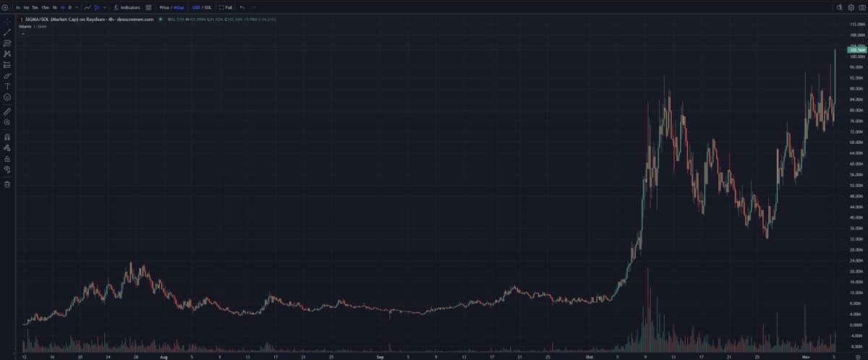This screenshot has height=360, width=868.
Task: Expand the timeframe dropdown arrow
Action: 77,7
